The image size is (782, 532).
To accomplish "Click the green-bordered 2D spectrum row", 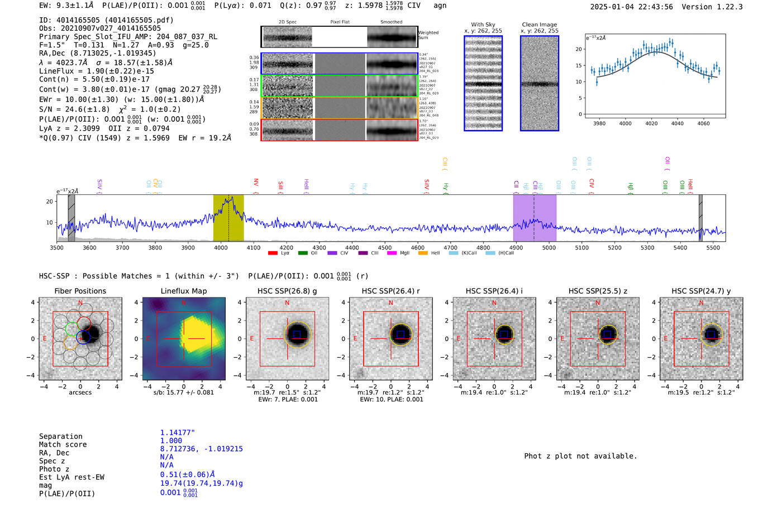I will (x=340, y=86).
